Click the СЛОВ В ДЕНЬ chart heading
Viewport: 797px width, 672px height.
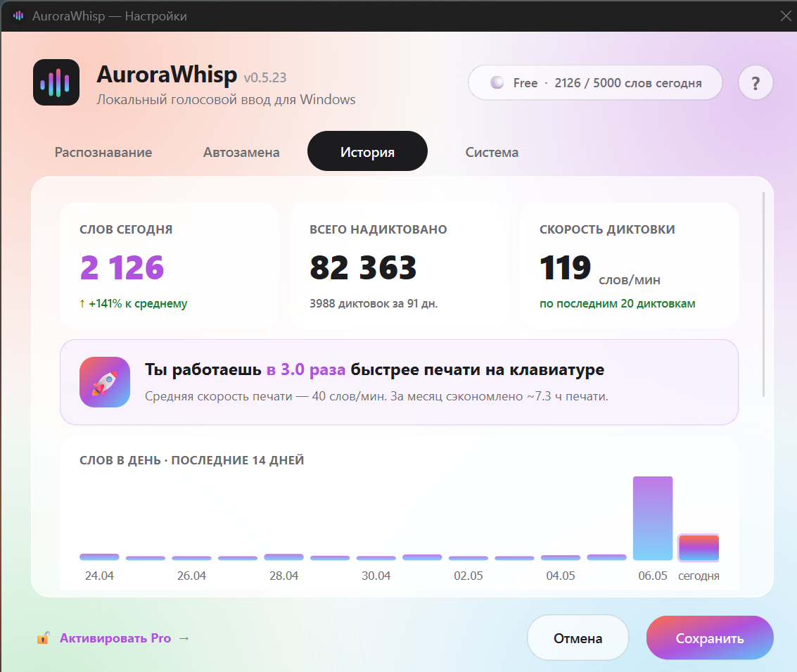pos(191,460)
